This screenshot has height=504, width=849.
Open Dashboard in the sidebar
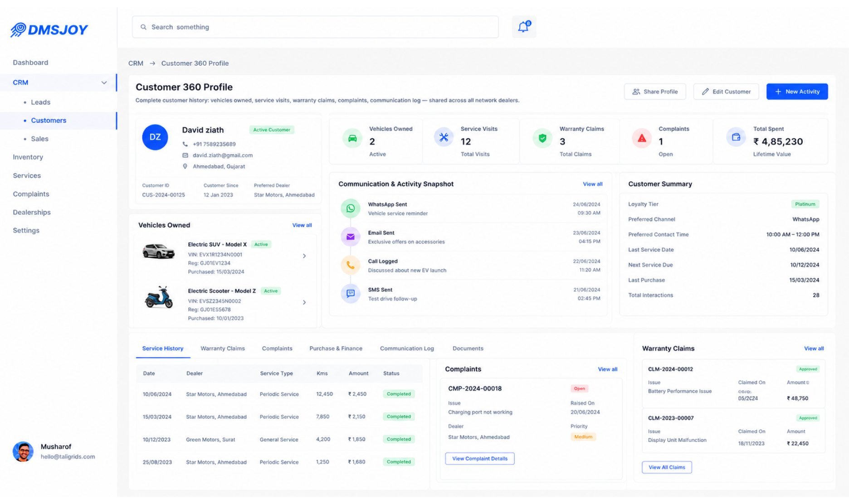30,63
